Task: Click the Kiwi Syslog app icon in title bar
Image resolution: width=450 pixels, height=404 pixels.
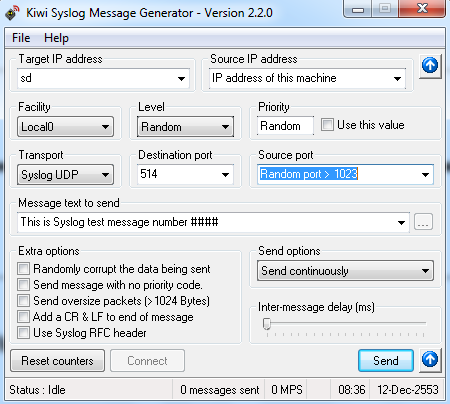Action: tap(12, 13)
